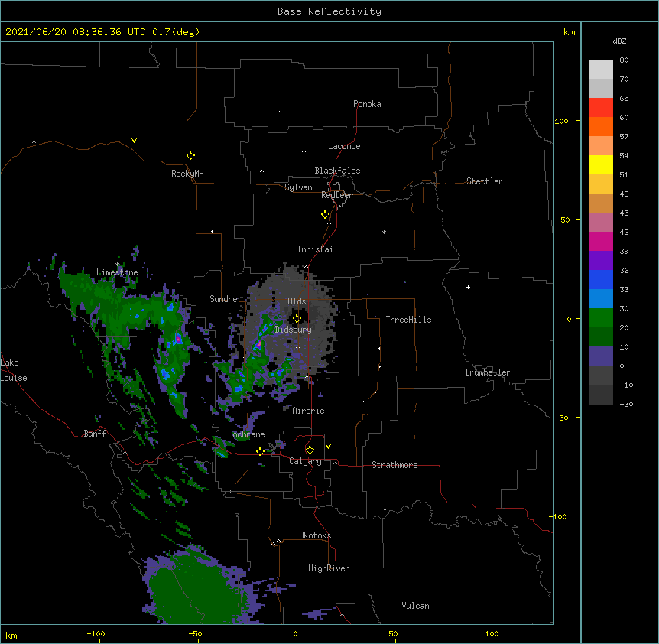Click the Strathmore label
The image size is (659, 644).
(x=394, y=465)
